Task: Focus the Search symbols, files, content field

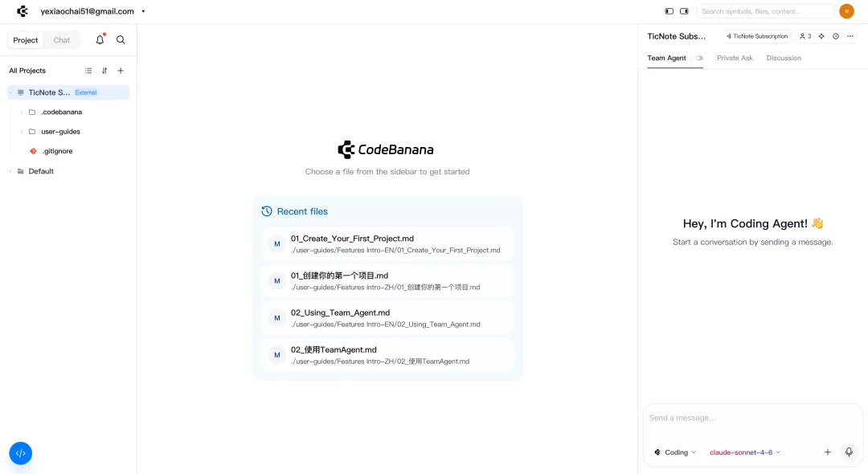Action: click(x=766, y=11)
